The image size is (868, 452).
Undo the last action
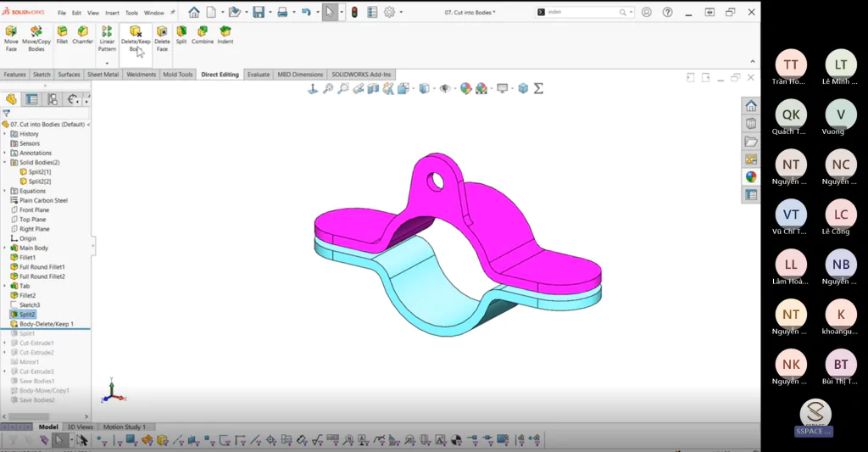[x=306, y=12]
